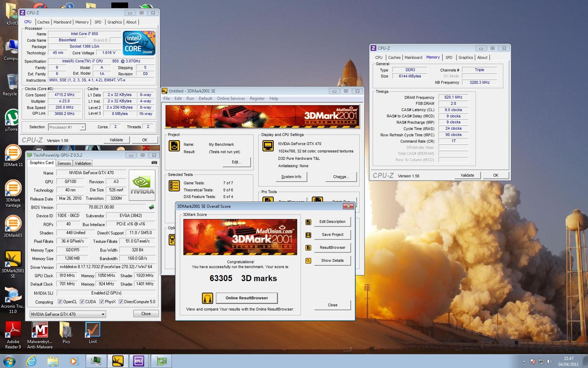
Task: Click the NVIDIA logo in GPU-Z
Action: 142,185
